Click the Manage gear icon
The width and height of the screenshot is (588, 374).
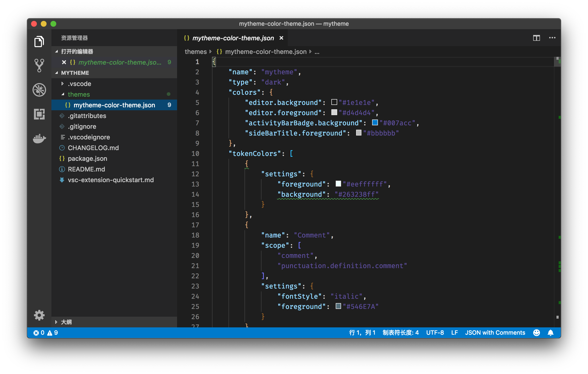(39, 315)
